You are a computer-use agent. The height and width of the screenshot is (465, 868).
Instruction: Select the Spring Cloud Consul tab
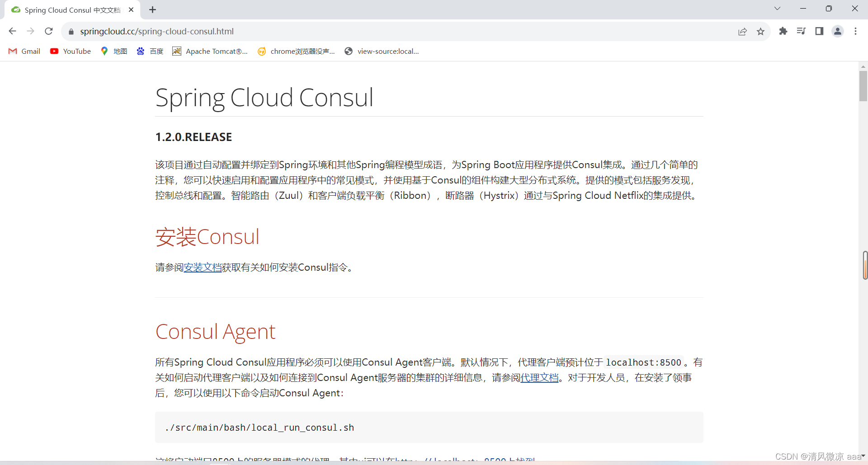click(x=72, y=10)
